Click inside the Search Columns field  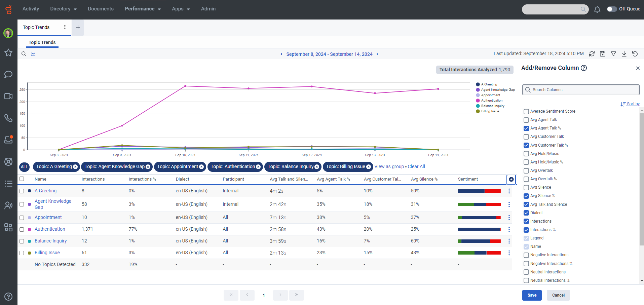[580, 89]
